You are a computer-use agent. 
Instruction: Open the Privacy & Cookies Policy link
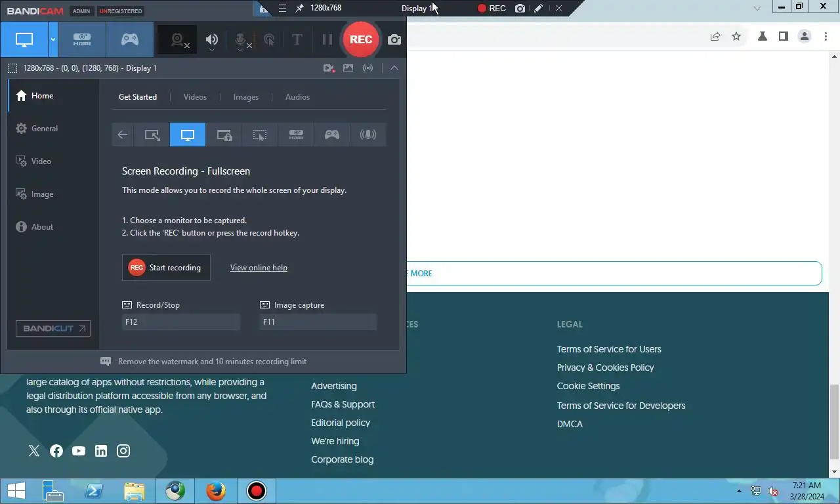pyautogui.click(x=606, y=367)
